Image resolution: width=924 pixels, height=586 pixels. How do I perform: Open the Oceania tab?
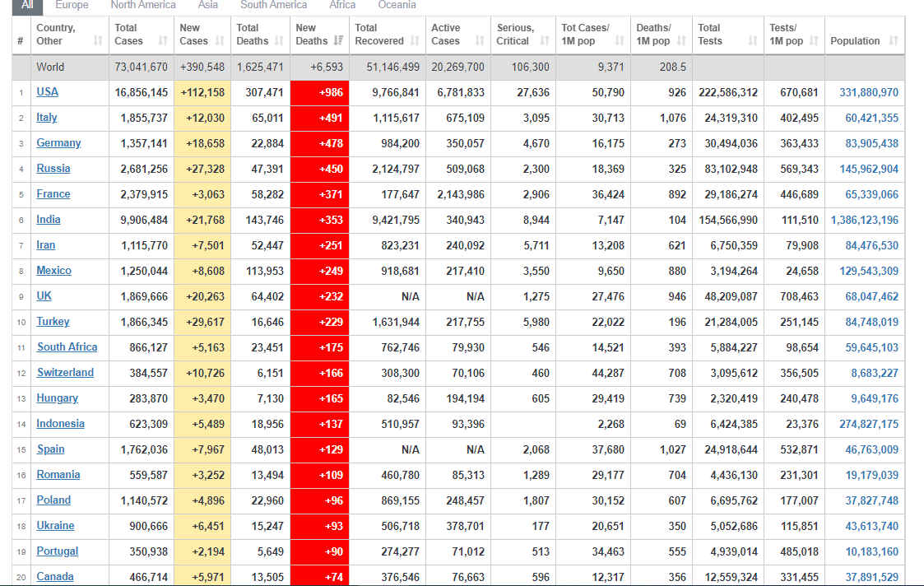coord(397,5)
